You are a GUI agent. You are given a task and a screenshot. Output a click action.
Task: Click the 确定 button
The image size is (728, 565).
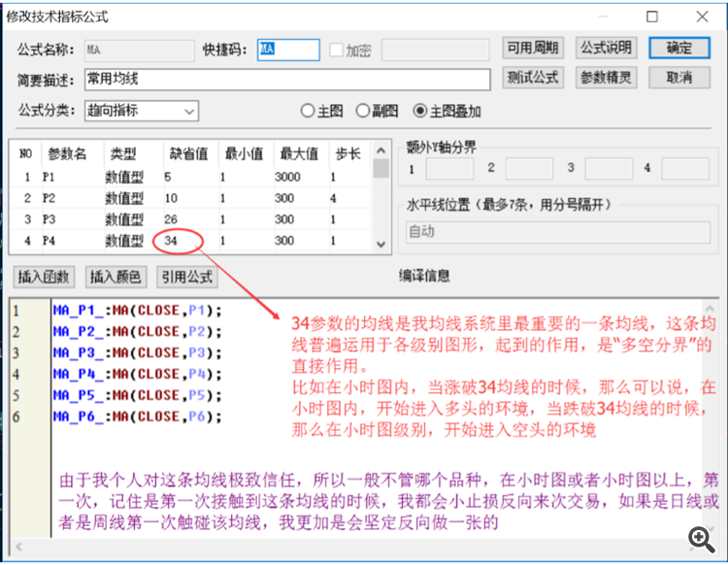[x=678, y=48]
